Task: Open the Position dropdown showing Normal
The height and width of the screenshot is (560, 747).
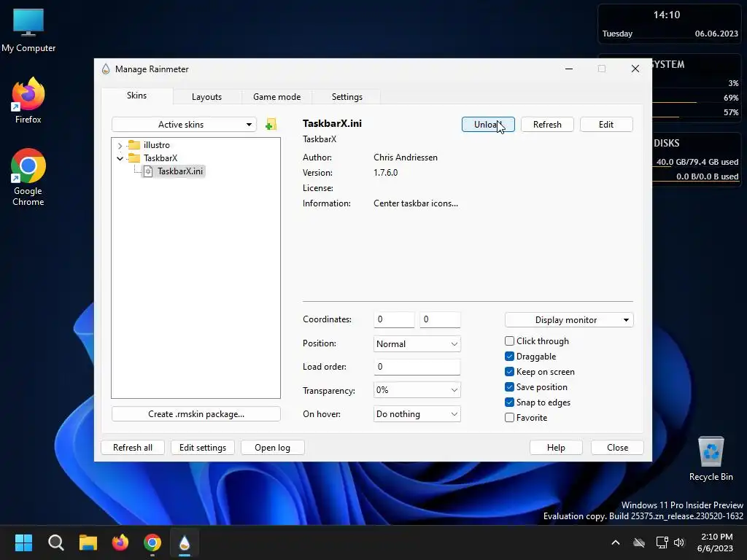Action: [417, 344]
